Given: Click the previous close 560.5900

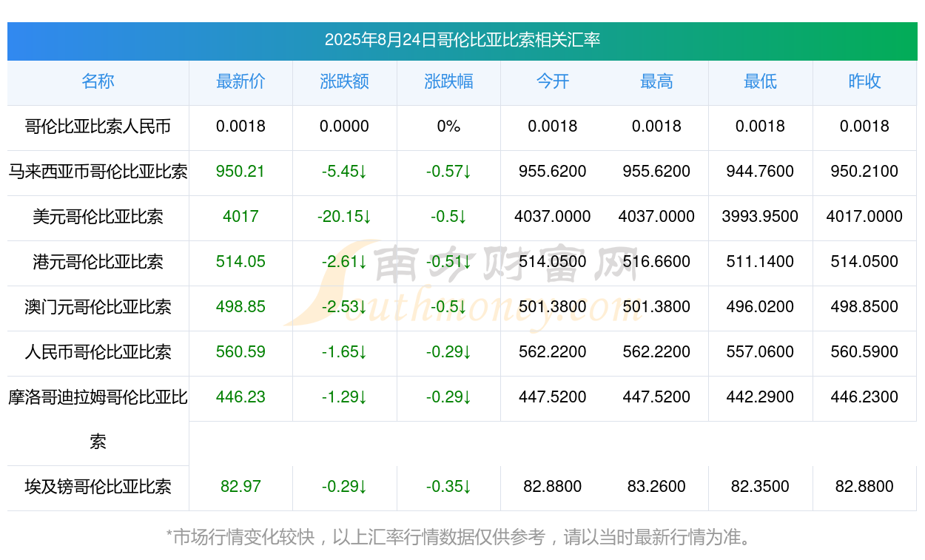Looking at the screenshot, I should tap(864, 352).
